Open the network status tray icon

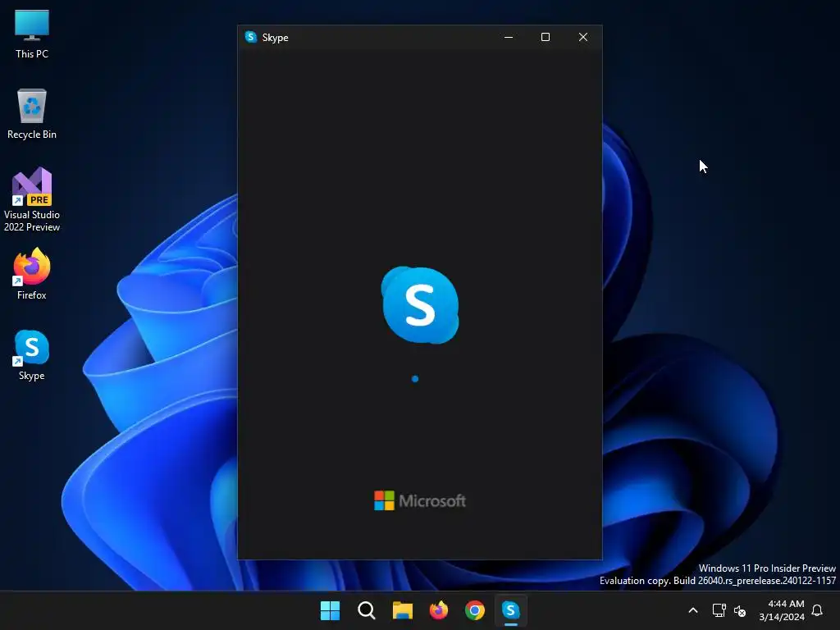click(719, 610)
